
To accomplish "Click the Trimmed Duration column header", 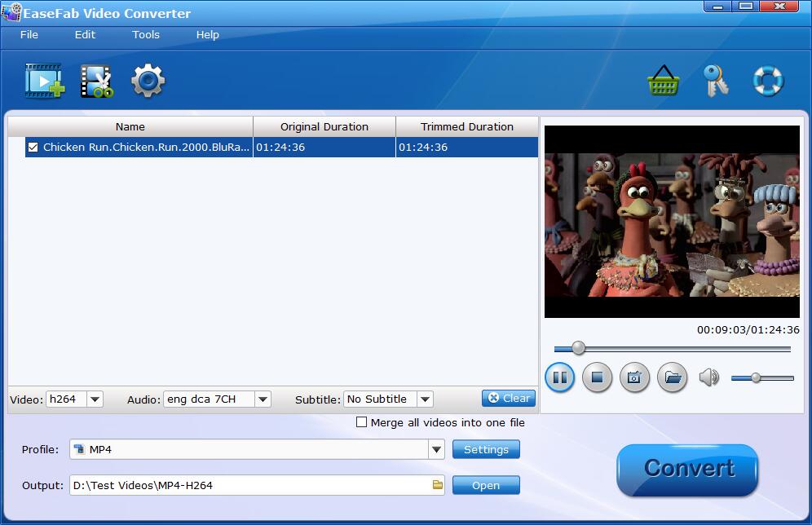I will (466, 127).
